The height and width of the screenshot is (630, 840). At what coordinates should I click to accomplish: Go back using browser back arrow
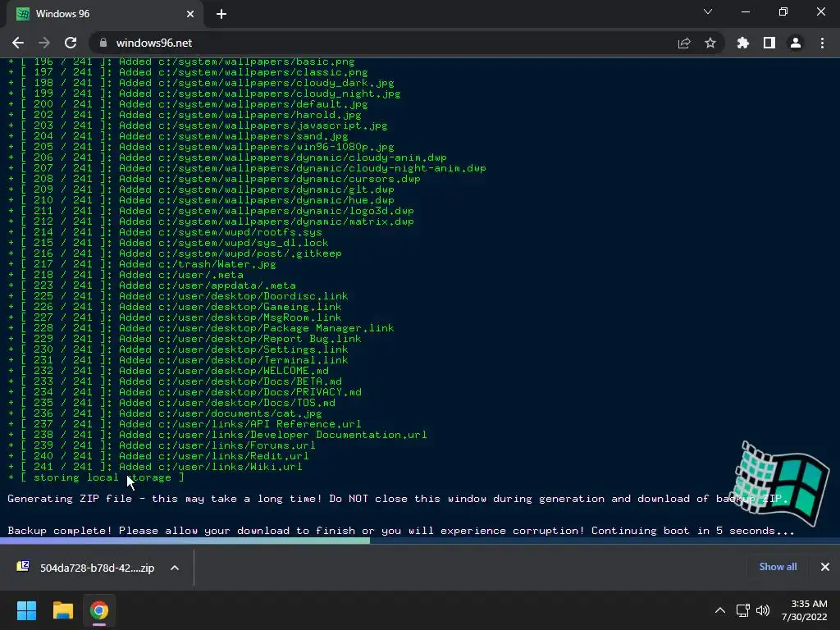[x=18, y=43]
